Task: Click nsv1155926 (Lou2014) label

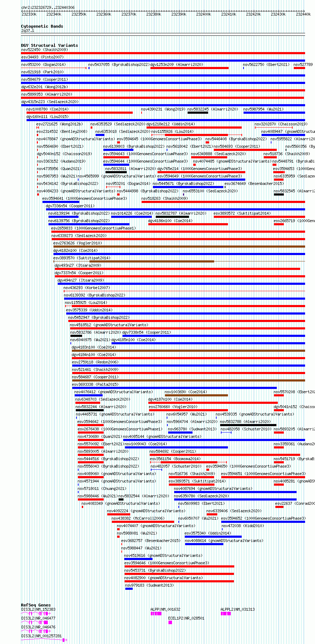Action: 172,131
